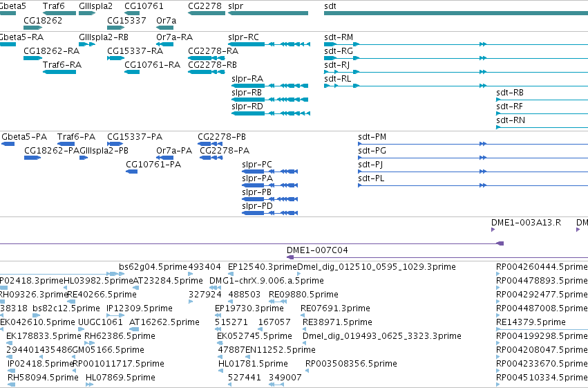The image size is (588, 388).
Task: Click the EK052745.5prime label
Action: coord(254,337)
